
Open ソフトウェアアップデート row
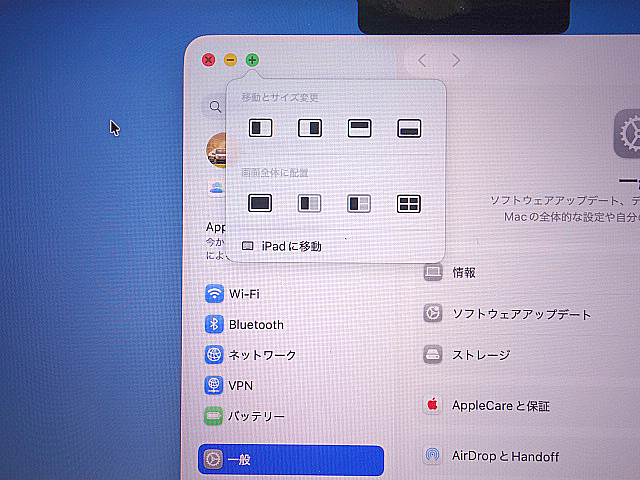point(520,314)
